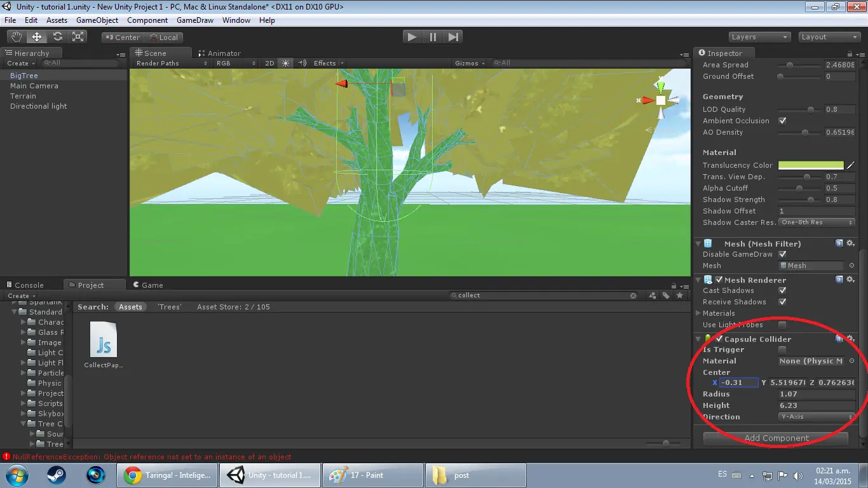The height and width of the screenshot is (488, 868).
Task: Enable Is Trigger checkbox
Action: pyautogui.click(x=782, y=349)
